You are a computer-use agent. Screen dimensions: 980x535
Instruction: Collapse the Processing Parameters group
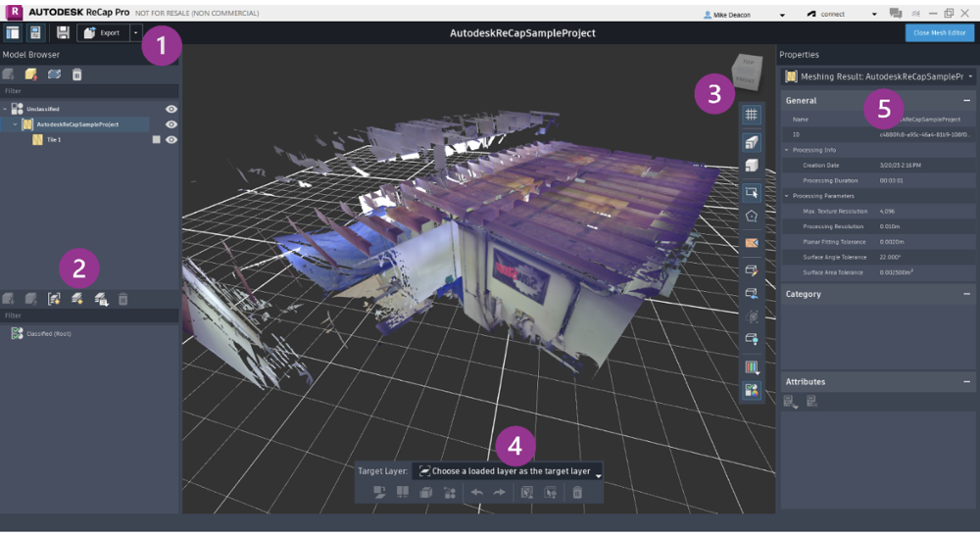[x=787, y=196]
